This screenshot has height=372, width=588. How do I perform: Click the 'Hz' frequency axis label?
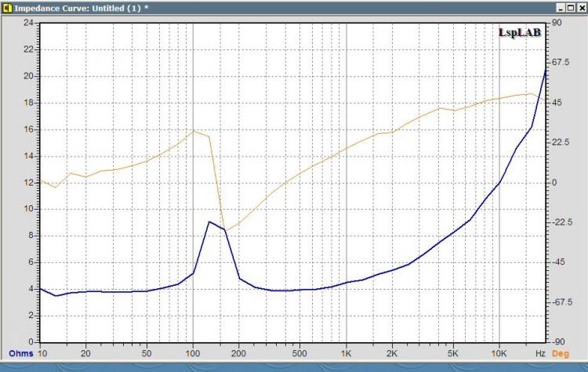pos(540,353)
